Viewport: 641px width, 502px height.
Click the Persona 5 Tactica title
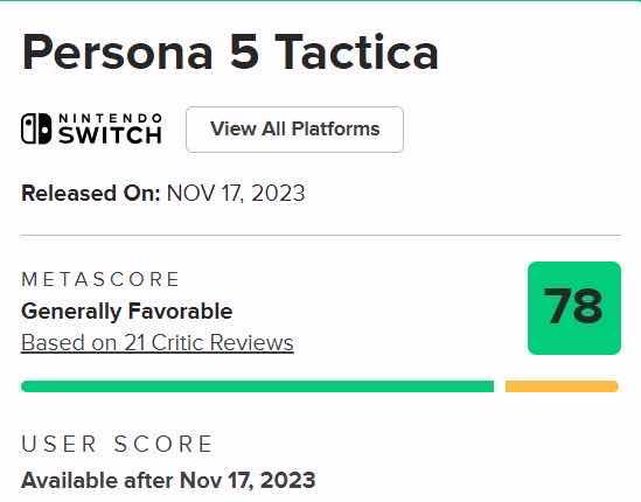pos(230,50)
